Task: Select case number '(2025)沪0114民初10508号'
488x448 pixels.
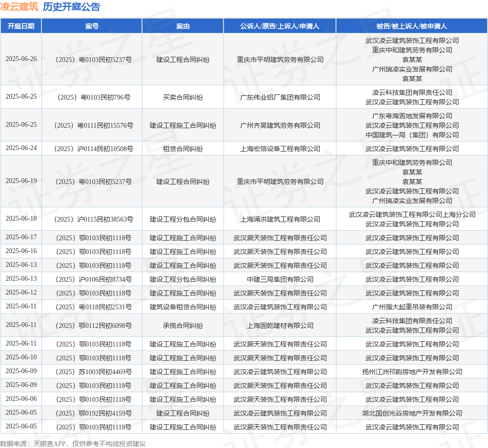Action: [94, 149]
